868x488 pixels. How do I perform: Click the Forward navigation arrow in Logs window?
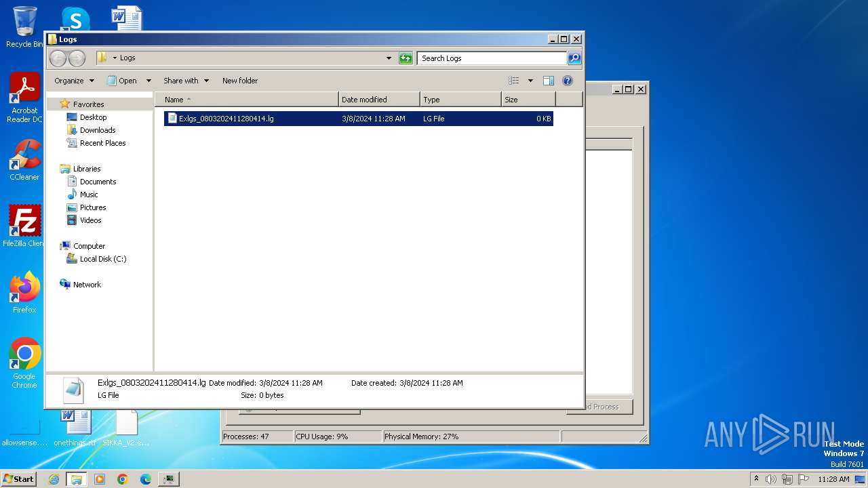tap(77, 58)
